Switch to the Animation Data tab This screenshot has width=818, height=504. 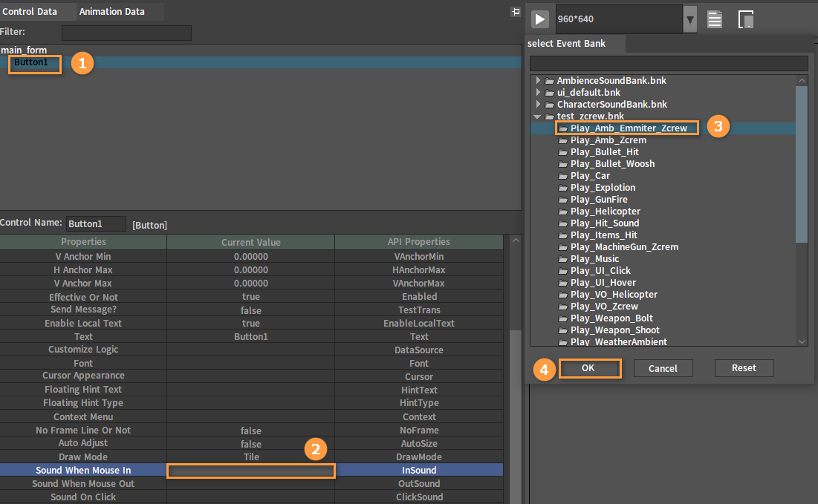(112, 12)
